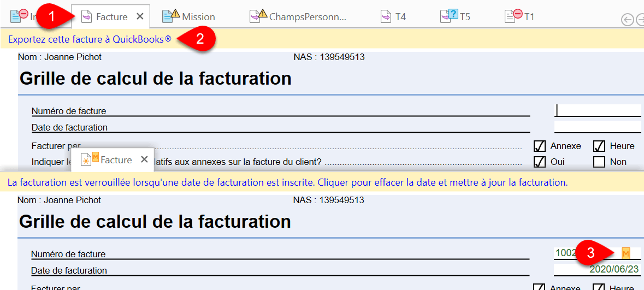644x290 pixels.
Task: Click the lower 'Nom : Joanne Pichot' text
Action: pos(60,200)
